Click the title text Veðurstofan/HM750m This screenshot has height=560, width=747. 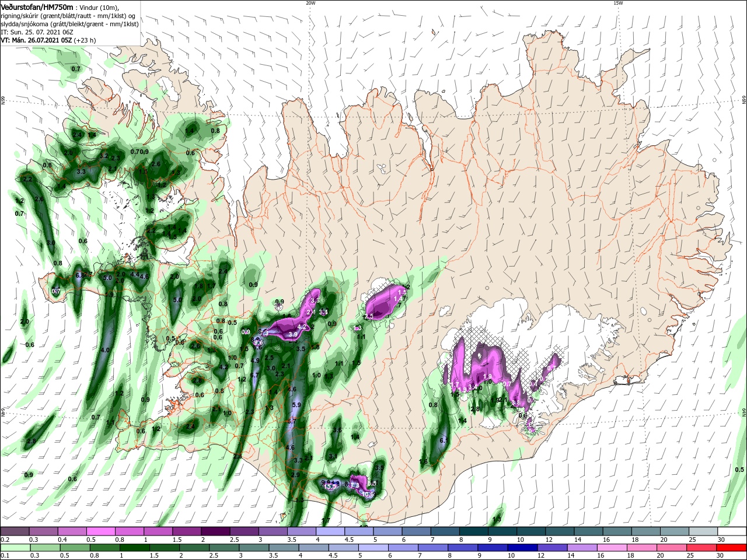37,7
